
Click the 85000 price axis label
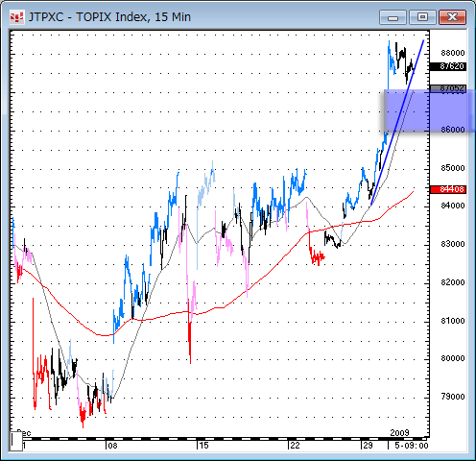coord(453,168)
